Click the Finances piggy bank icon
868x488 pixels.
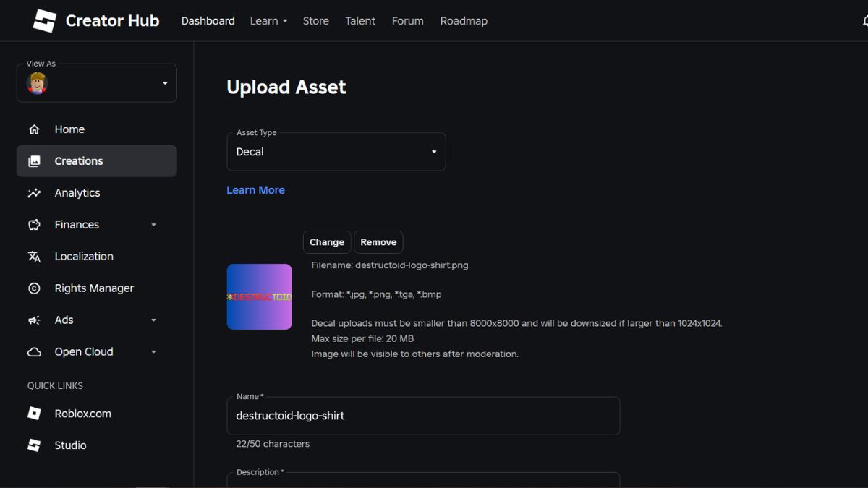pos(34,225)
